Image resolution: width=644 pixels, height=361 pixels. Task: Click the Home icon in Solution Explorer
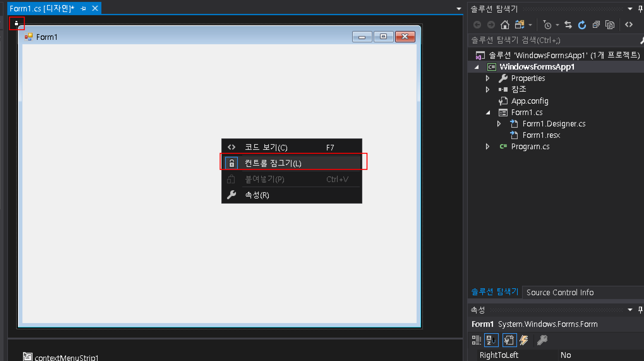pyautogui.click(x=505, y=25)
